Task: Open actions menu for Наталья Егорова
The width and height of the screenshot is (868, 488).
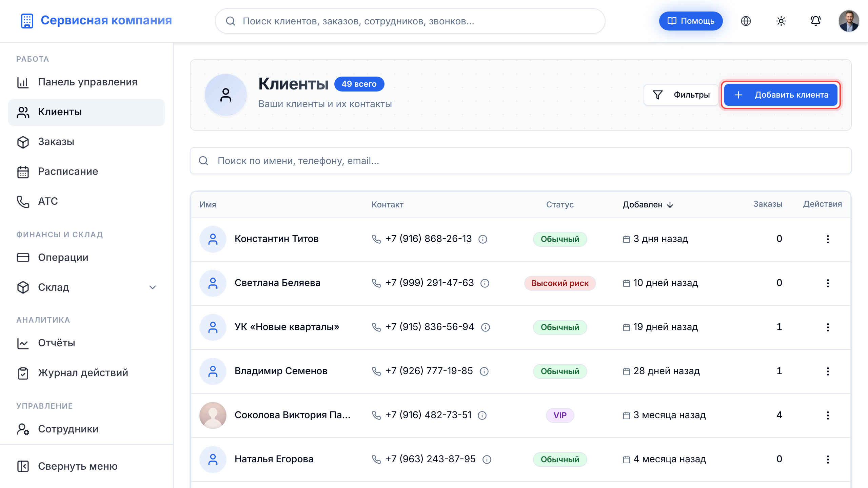Action: 828,460
